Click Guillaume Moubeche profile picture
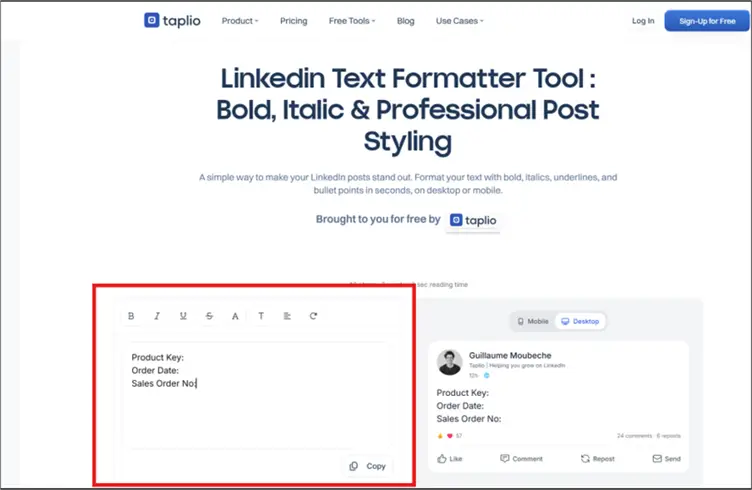 (x=449, y=362)
